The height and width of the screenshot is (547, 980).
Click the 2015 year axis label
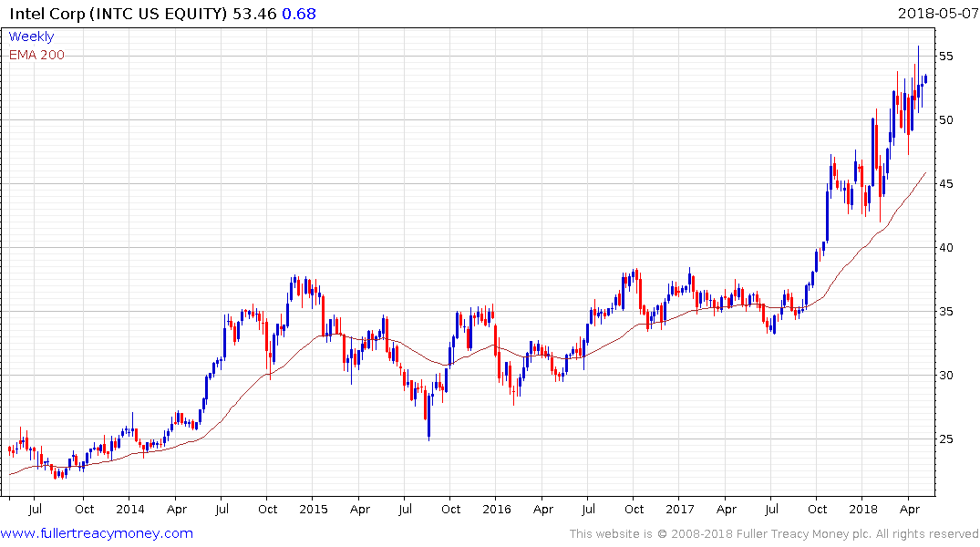tap(313, 509)
